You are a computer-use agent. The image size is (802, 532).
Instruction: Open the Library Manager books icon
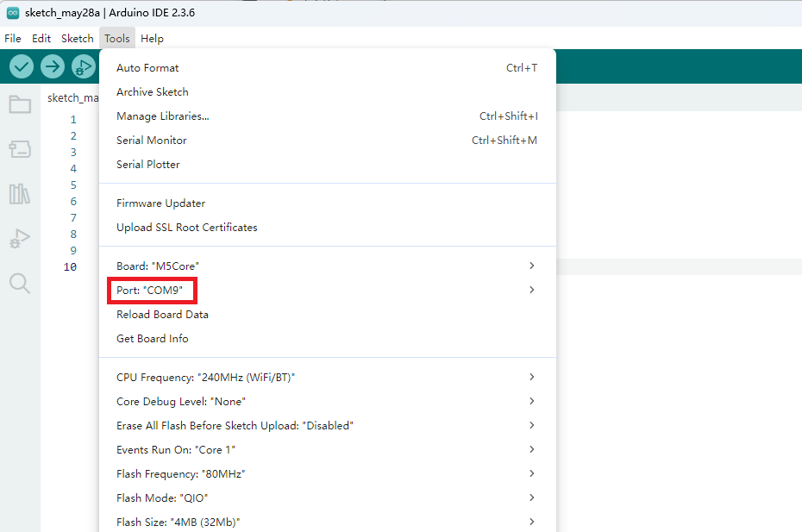[20, 194]
